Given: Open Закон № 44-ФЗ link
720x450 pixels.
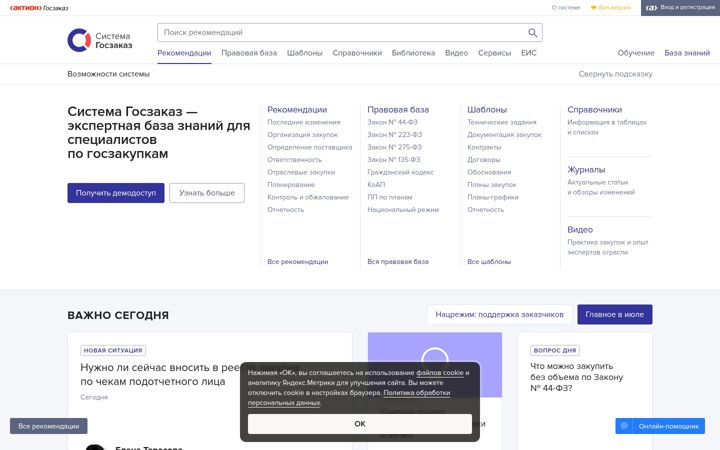Looking at the screenshot, I should point(392,122).
